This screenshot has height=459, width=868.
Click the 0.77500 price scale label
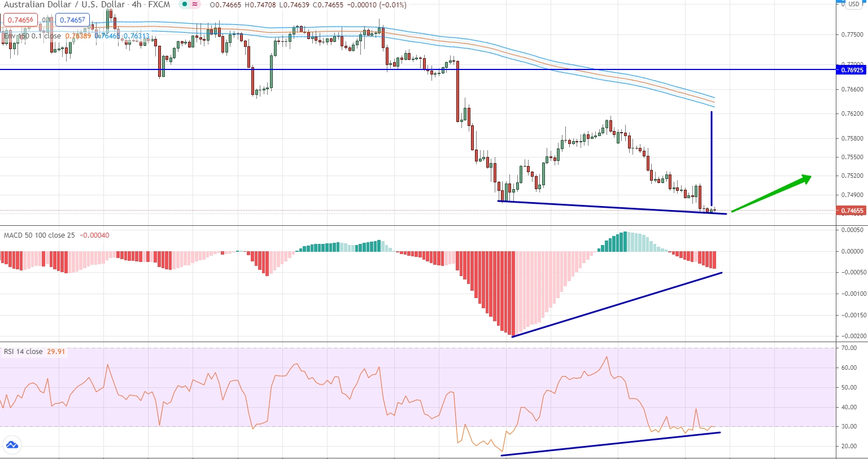coord(852,34)
